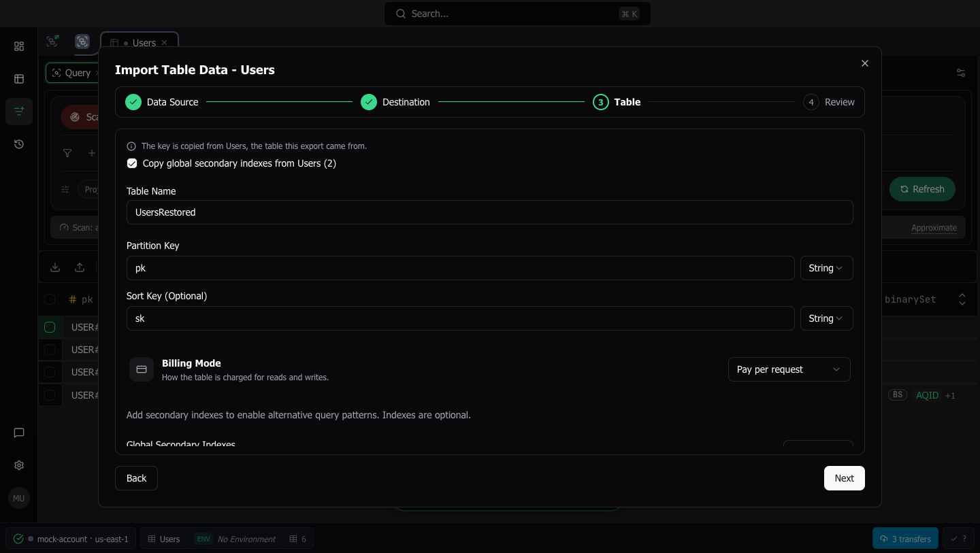Check the third USER# row checkbox
This screenshot has width=980, height=553.
click(x=50, y=372)
